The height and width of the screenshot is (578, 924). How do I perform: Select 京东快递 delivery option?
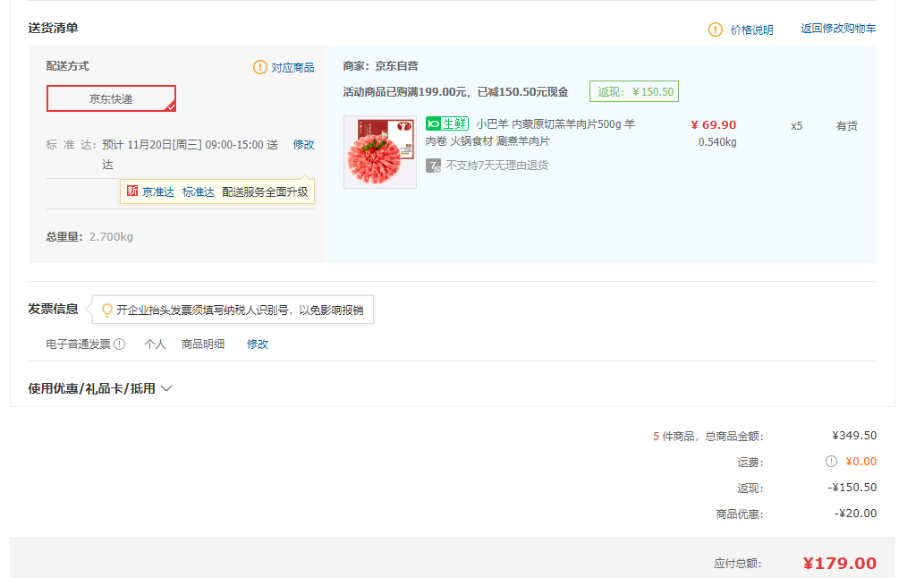[x=112, y=98]
